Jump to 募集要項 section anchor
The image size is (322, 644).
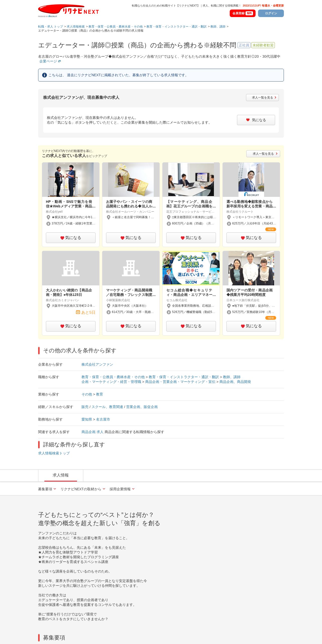pos(47,489)
